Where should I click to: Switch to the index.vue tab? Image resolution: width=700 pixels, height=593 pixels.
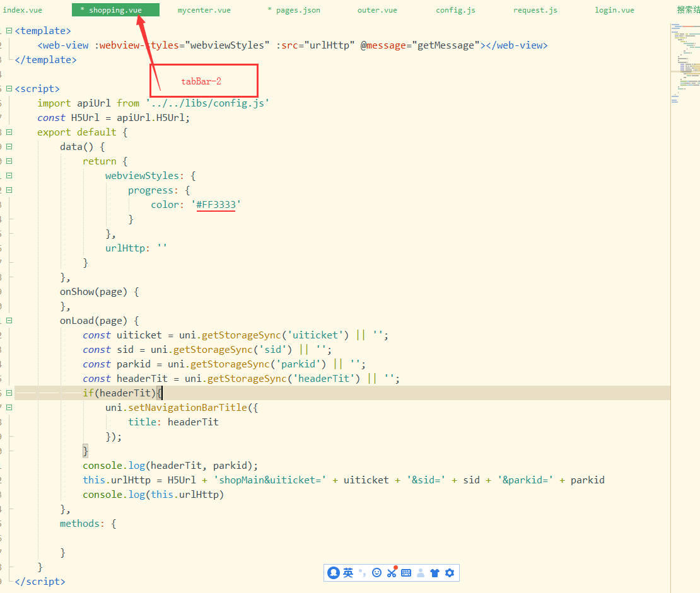[x=22, y=10]
